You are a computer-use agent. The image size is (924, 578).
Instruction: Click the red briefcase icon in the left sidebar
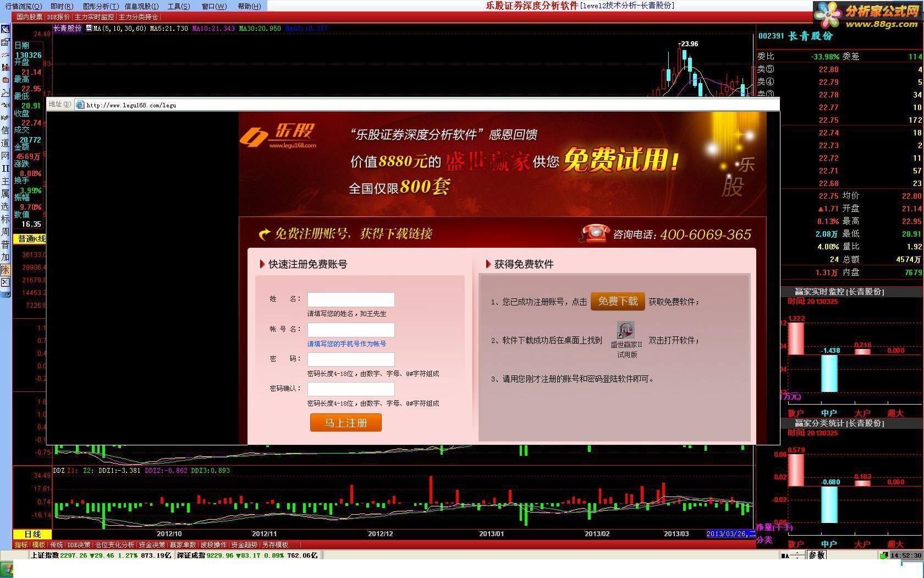(5, 80)
